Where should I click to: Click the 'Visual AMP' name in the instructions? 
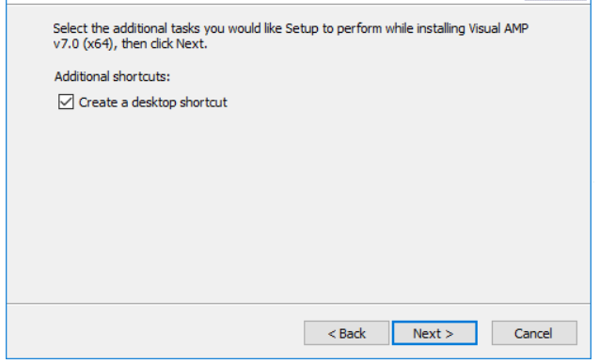498,28
